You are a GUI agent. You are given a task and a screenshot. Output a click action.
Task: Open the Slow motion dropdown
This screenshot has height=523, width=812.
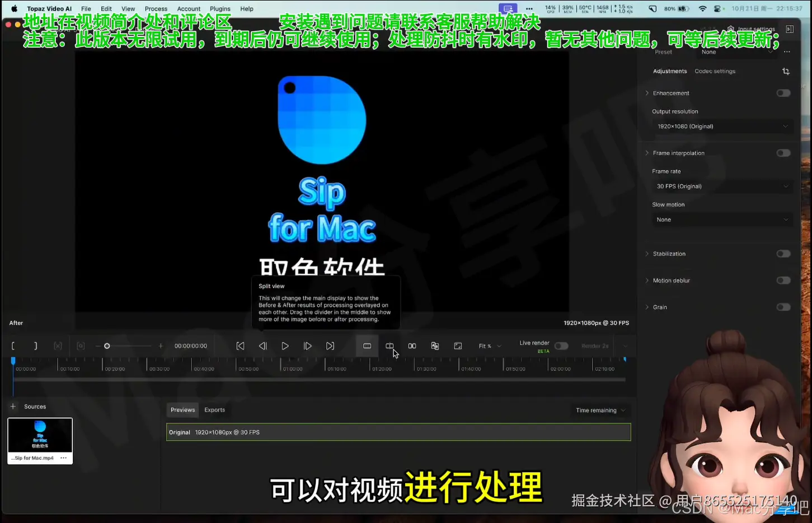point(722,220)
